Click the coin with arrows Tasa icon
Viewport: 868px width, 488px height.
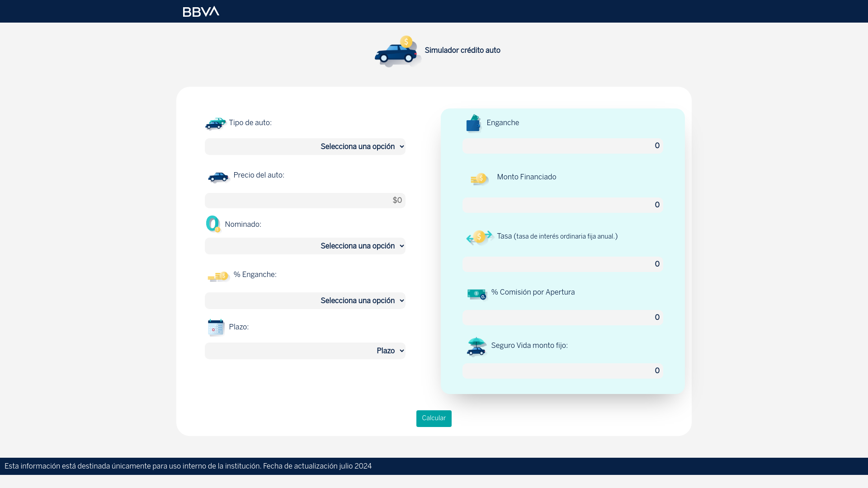[x=479, y=237]
